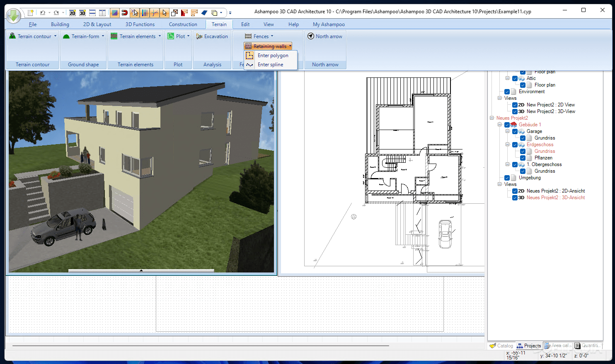Uncheck the Environment checkbox
This screenshot has width=615, height=364.
pos(507,92)
